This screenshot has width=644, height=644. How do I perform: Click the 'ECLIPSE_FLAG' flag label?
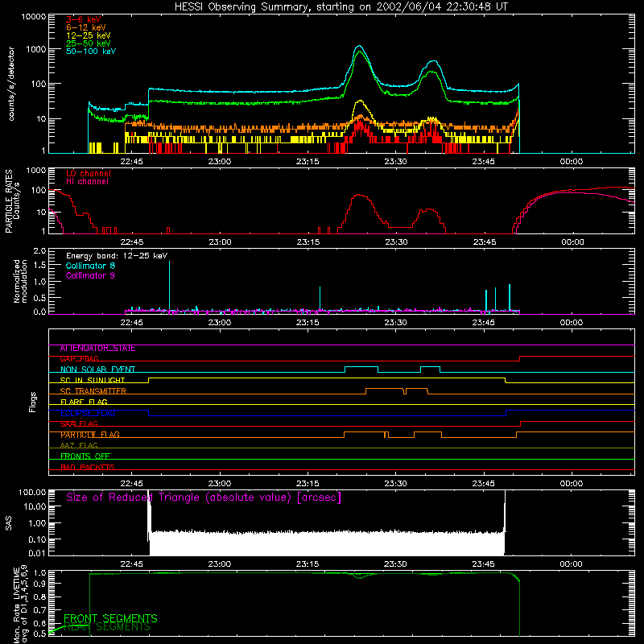click(x=88, y=413)
